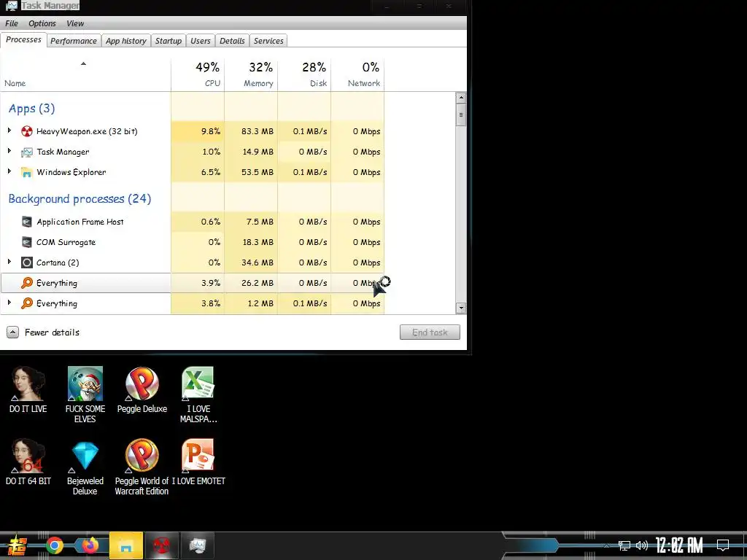Click the 9.8% CPU value

pos(211,131)
